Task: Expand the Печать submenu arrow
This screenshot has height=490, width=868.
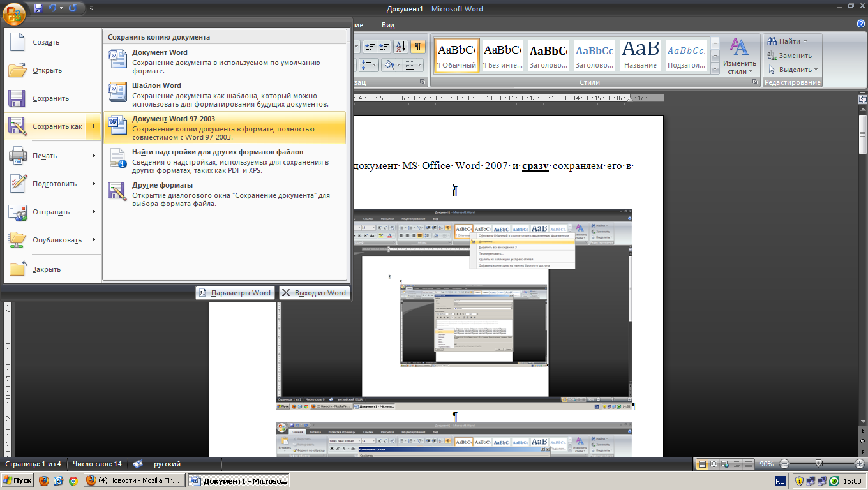Action: tap(94, 156)
